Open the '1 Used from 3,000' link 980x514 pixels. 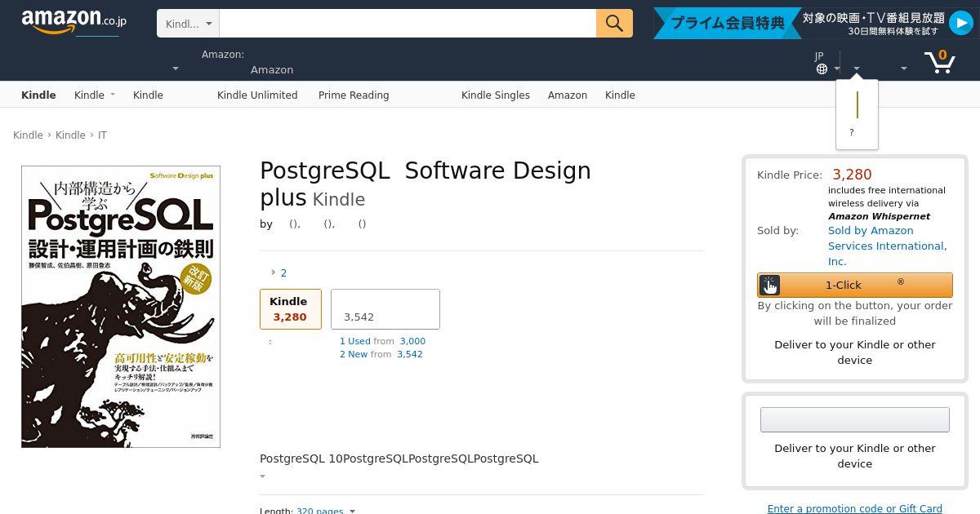pyautogui.click(x=382, y=341)
